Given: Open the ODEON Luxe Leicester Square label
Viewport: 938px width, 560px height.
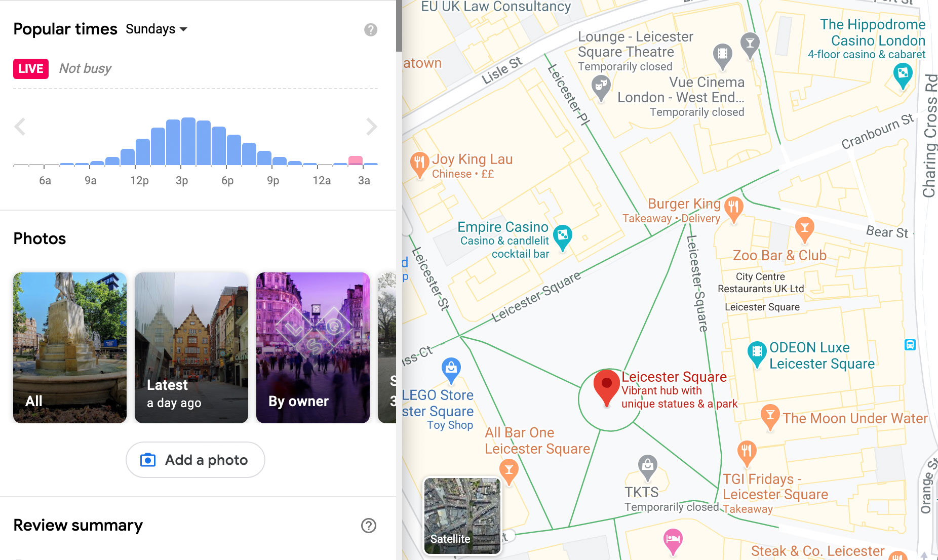Looking at the screenshot, I should (x=822, y=355).
